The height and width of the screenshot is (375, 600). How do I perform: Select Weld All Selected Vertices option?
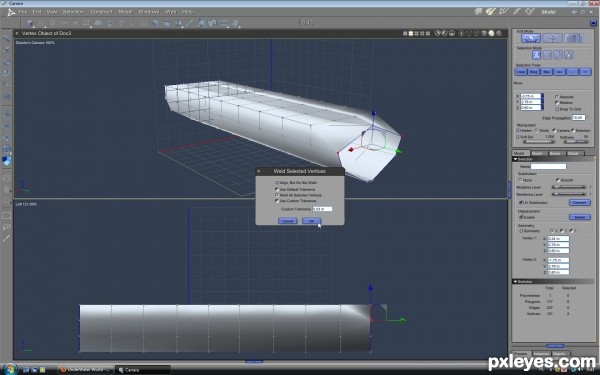pyautogui.click(x=277, y=195)
